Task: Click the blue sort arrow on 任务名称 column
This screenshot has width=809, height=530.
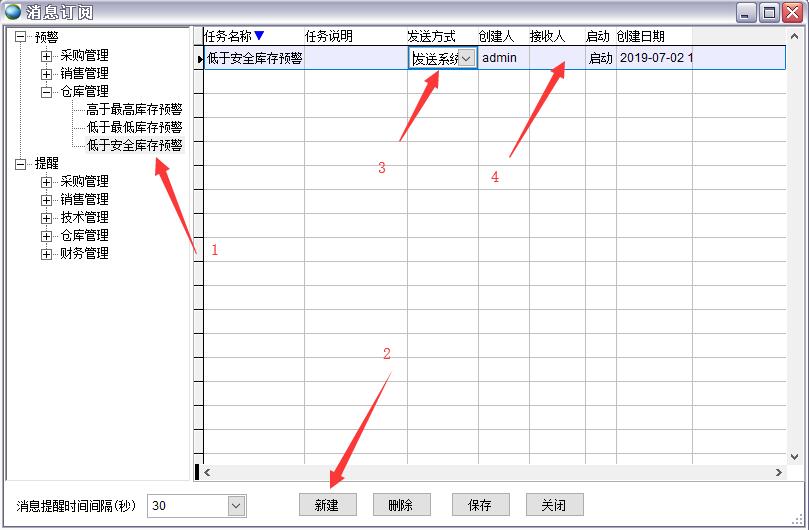Action: [x=259, y=36]
